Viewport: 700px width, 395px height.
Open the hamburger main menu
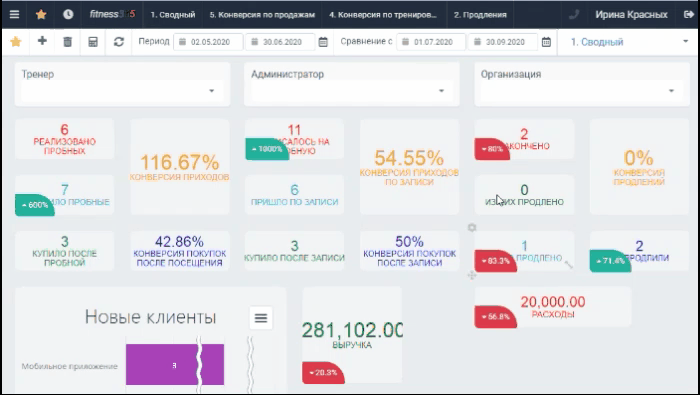coord(14,14)
